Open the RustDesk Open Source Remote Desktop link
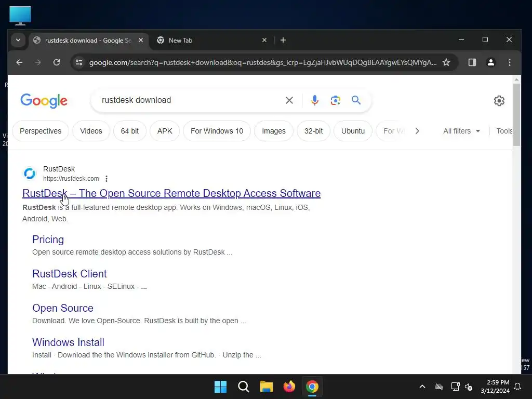 [171, 193]
